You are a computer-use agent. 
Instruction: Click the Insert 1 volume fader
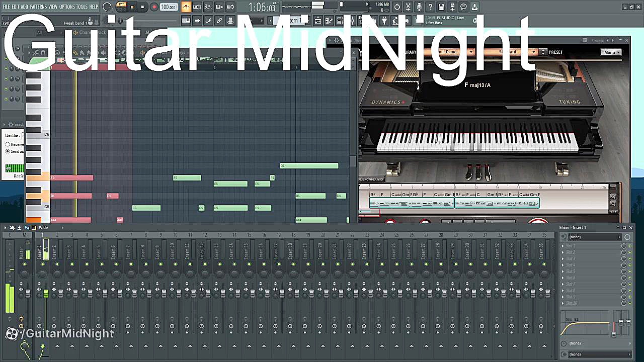click(x=46, y=293)
